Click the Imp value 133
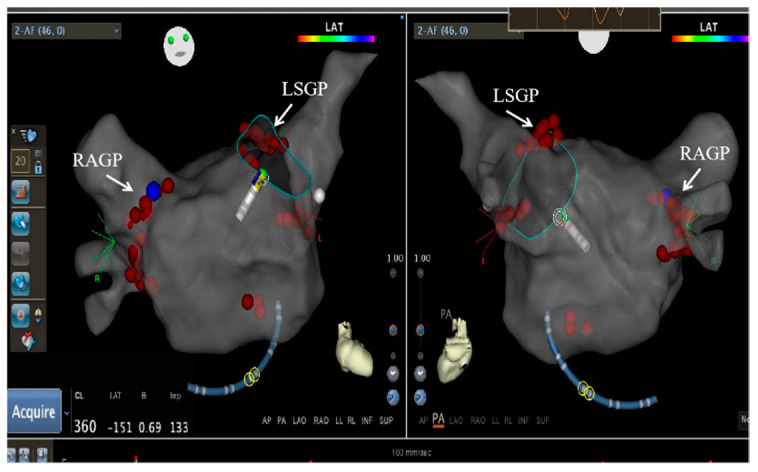Screen dimensions: 758x472 (179, 428)
